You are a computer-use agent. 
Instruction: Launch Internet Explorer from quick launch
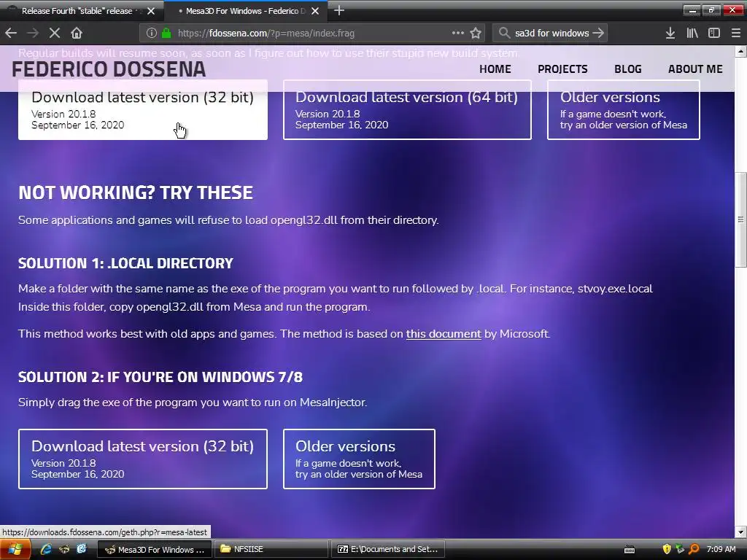click(46, 549)
